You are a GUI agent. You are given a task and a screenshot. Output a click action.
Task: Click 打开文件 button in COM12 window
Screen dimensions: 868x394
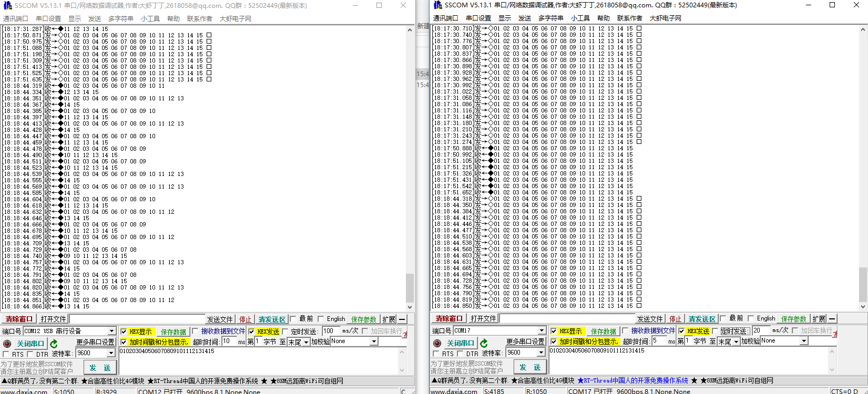click(54, 319)
